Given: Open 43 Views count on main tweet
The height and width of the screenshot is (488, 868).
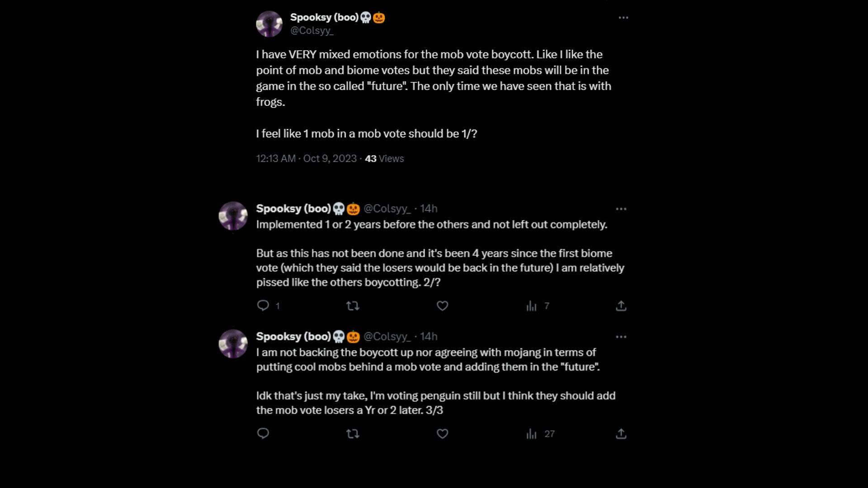Looking at the screenshot, I should point(384,159).
